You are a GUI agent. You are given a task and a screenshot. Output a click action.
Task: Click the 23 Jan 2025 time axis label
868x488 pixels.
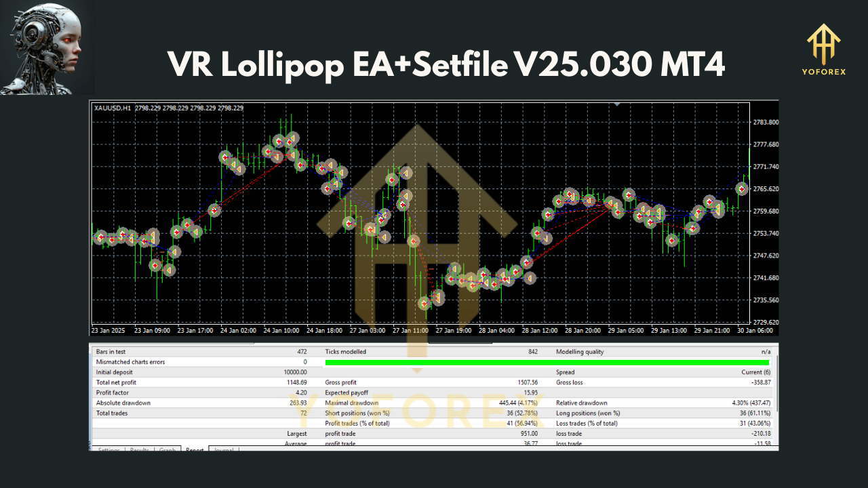108,330
